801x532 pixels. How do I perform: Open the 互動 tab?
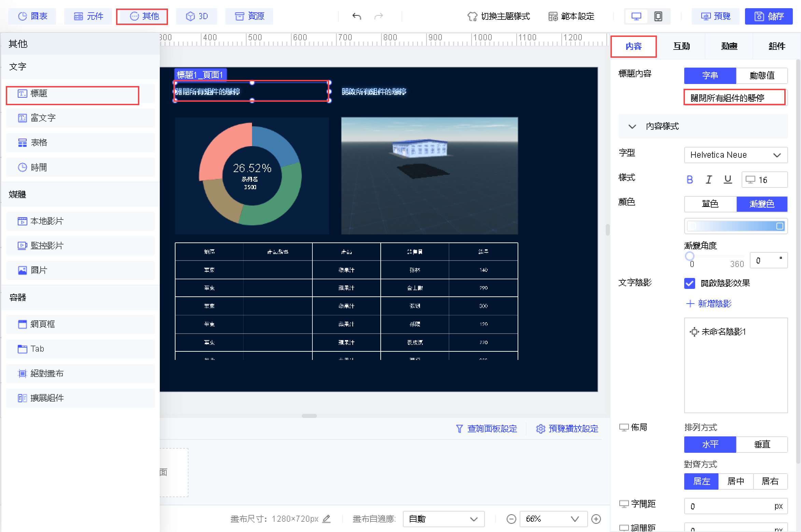point(681,46)
